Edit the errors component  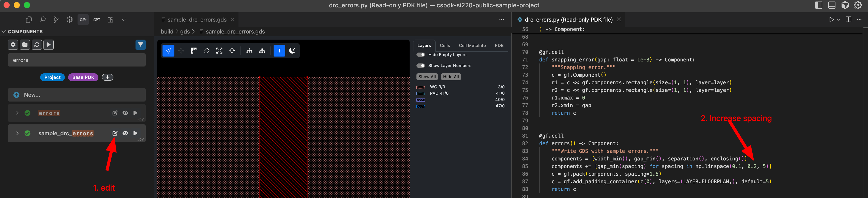click(115, 113)
